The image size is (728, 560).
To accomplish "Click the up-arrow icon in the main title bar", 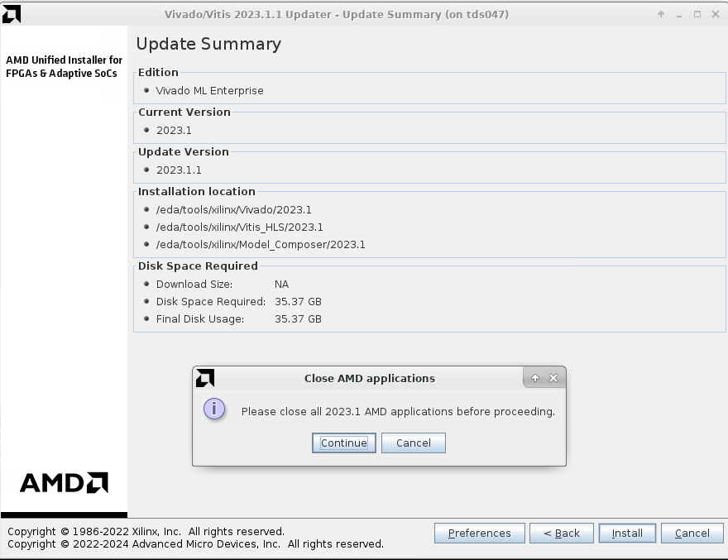I will [x=661, y=14].
